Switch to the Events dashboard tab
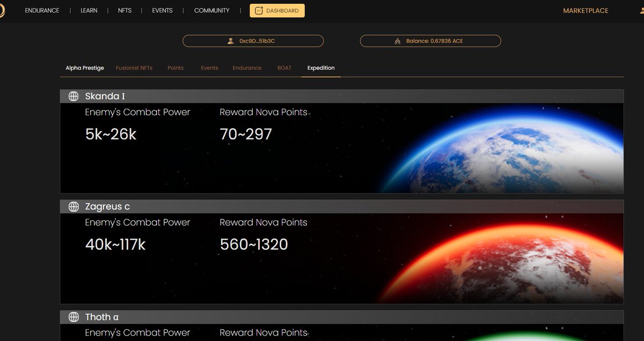Viewport: 644px width, 341px height. [209, 68]
